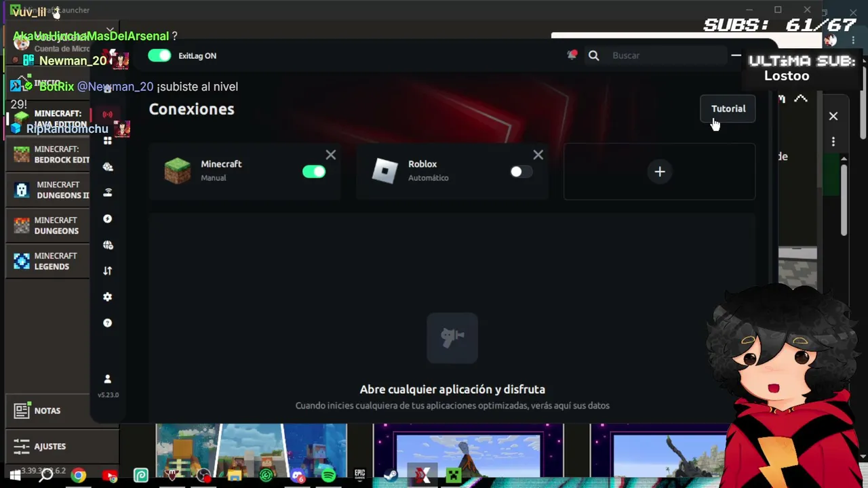Add a new connection with the plus button
This screenshot has height=488, width=868.
click(660, 171)
